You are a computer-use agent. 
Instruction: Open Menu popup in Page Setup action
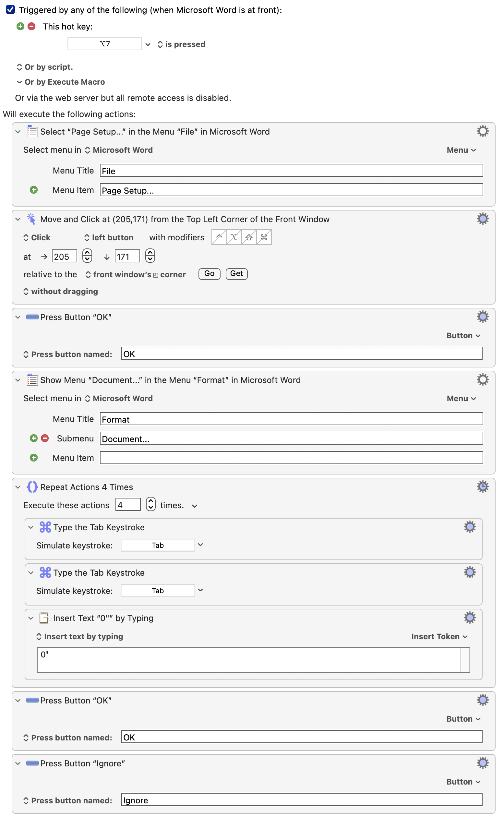pos(461,150)
